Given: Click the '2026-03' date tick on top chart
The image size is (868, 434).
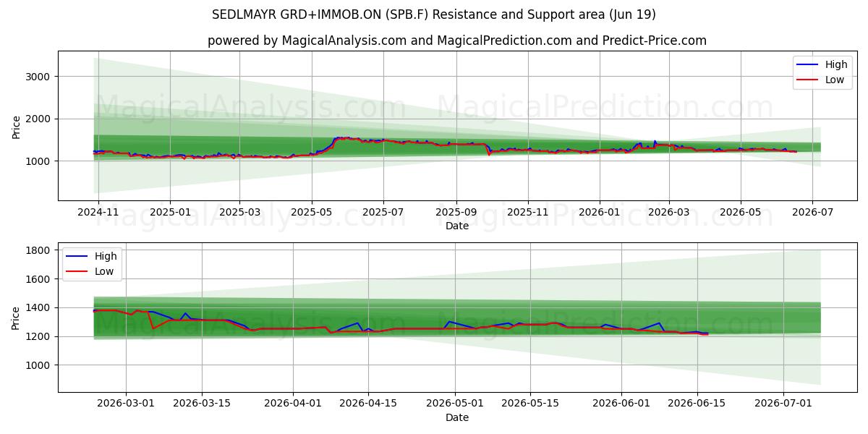Looking at the screenshot, I should coord(669,211).
